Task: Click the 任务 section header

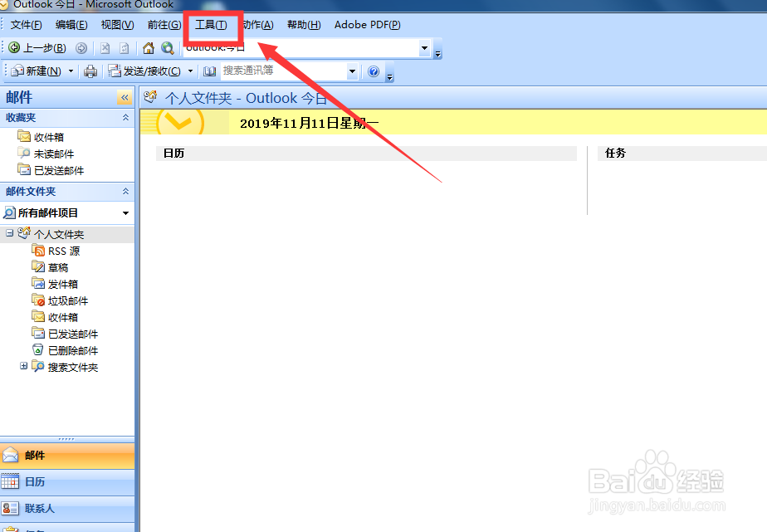Action: (682, 154)
